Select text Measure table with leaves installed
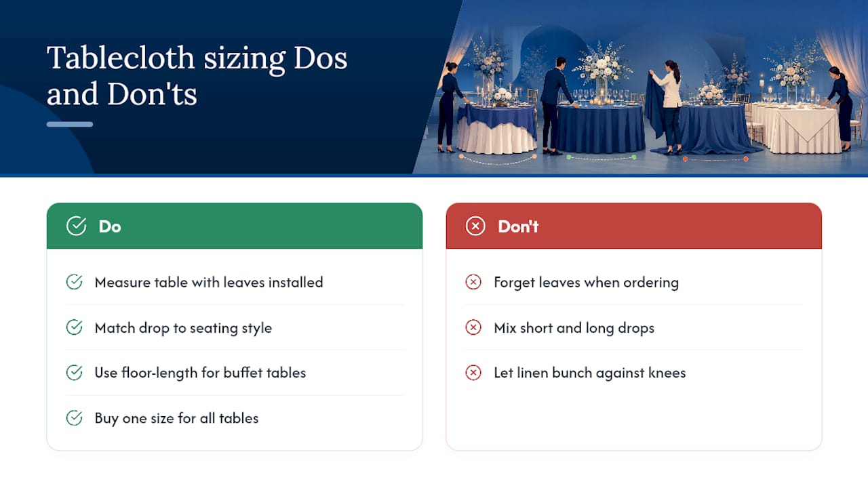The height and width of the screenshot is (488, 868). (209, 282)
